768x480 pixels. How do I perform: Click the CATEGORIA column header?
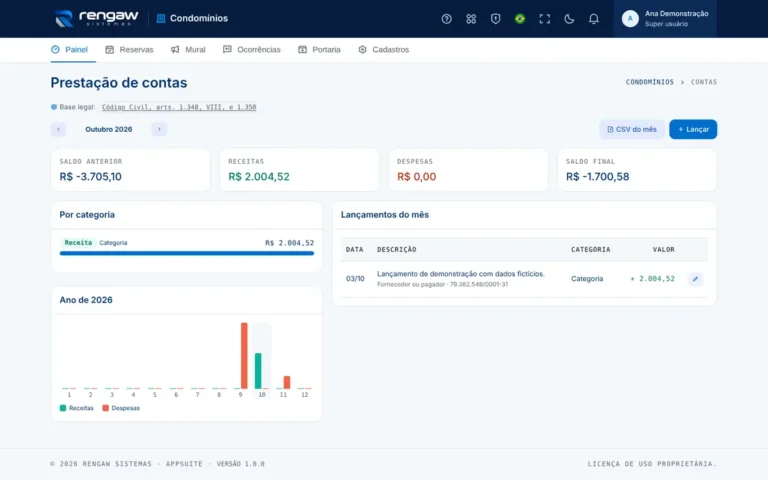pos(591,249)
